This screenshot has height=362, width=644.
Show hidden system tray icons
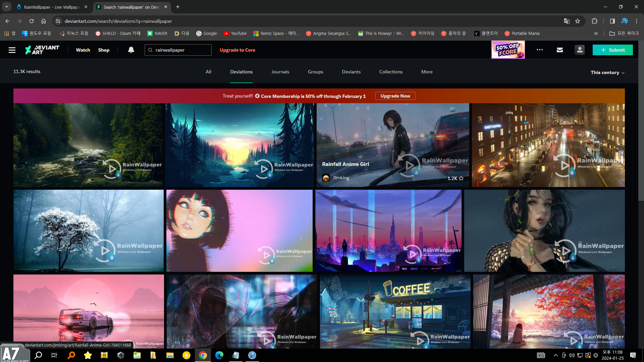[x=555, y=355]
